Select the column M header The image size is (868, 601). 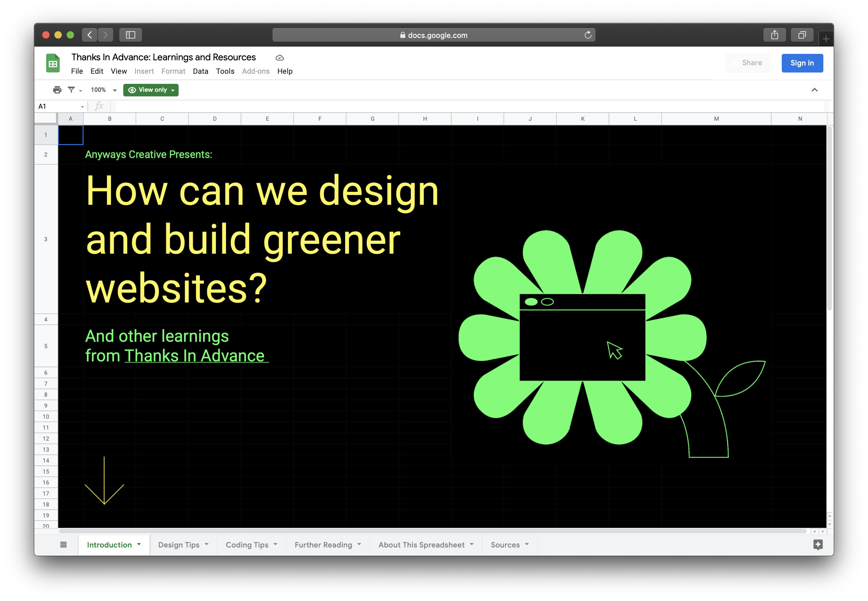pyautogui.click(x=716, y=119)
